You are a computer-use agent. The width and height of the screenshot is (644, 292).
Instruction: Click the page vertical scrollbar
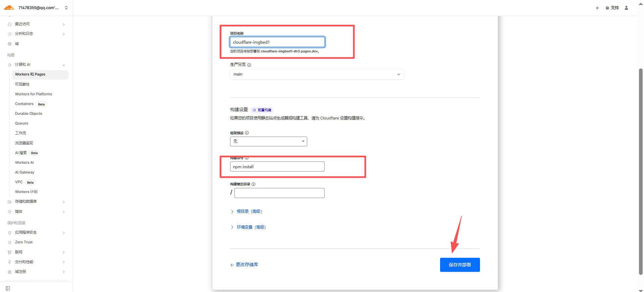[641, 171]
